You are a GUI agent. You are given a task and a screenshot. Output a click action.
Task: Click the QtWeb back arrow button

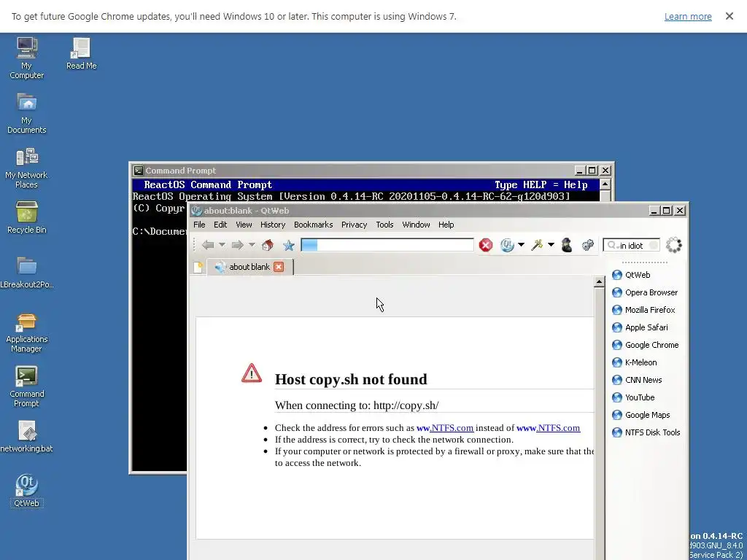(208, 245)
